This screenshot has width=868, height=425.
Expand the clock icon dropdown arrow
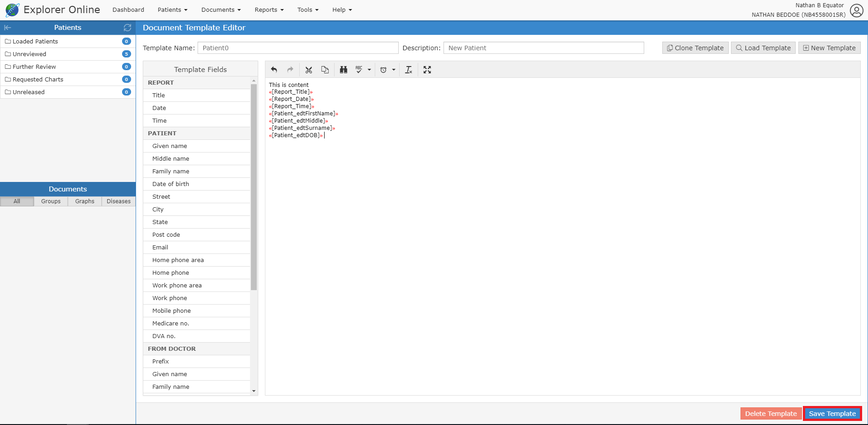[394, 70]
